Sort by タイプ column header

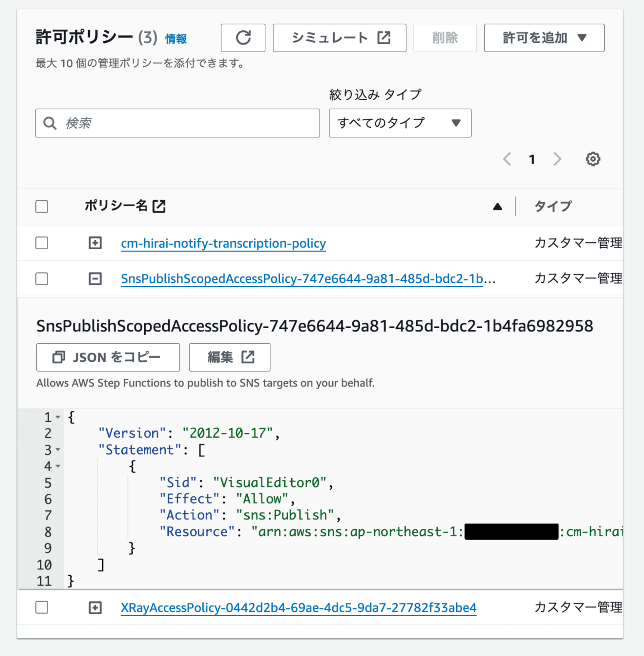[553, 206]
